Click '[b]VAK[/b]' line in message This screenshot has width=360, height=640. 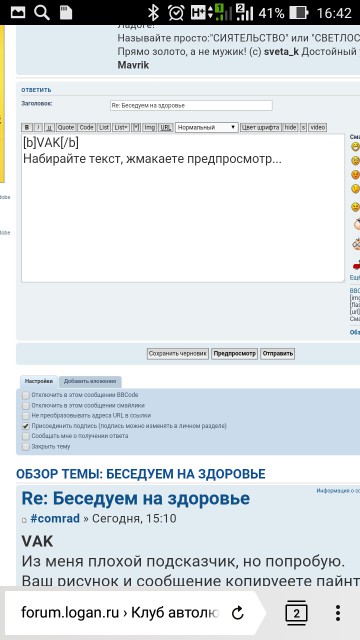[x=51, y=144]
